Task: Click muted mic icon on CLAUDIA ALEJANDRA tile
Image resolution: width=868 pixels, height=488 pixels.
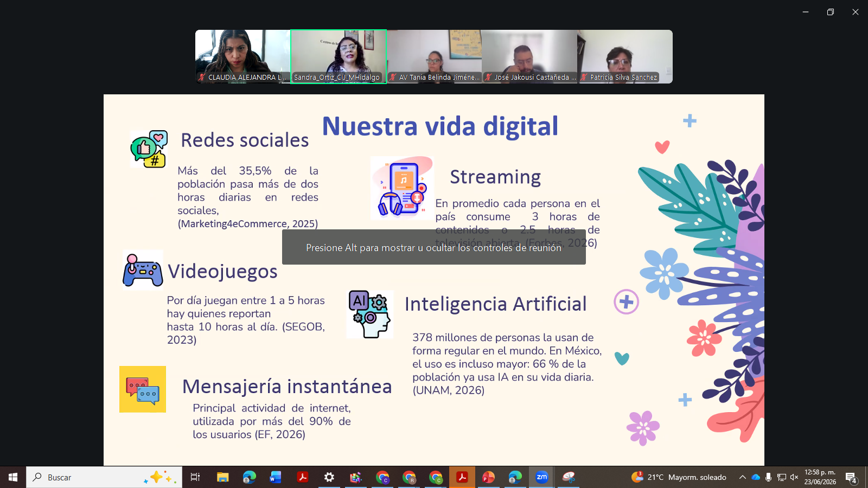Action: [x=202, y=78]
